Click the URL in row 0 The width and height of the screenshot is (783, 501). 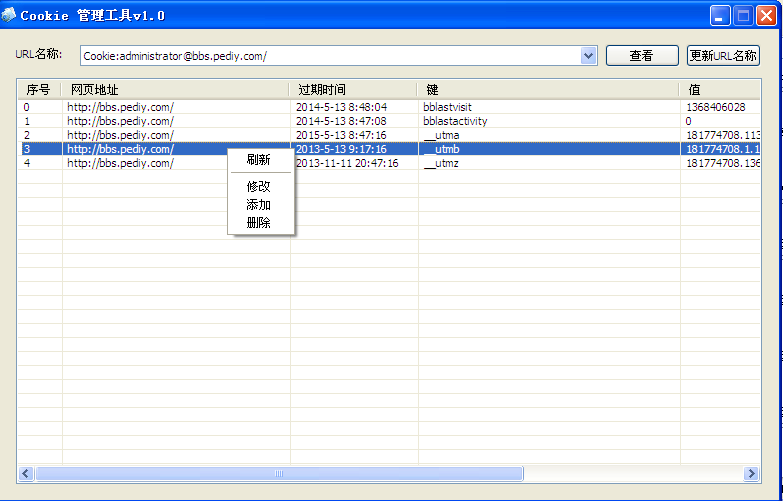[x=120, y=107]
